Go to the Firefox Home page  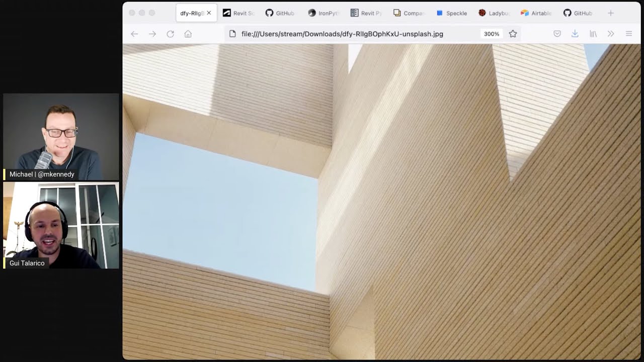coord(188,34)
